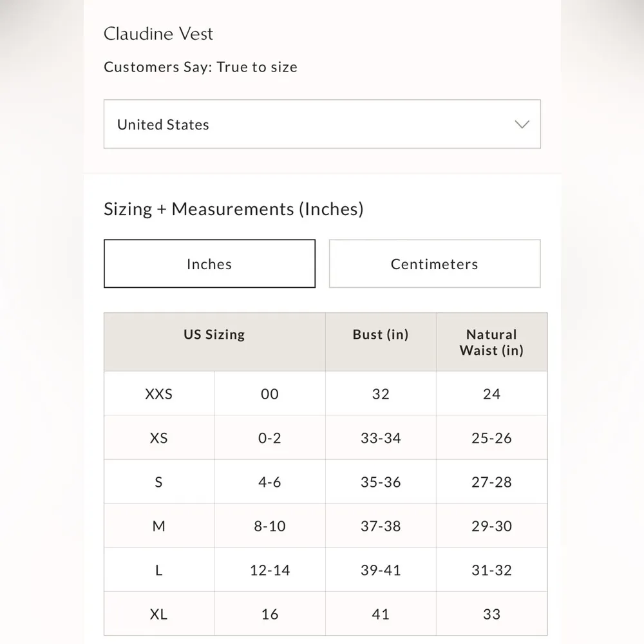Select the L size row label

pos(159,570)
